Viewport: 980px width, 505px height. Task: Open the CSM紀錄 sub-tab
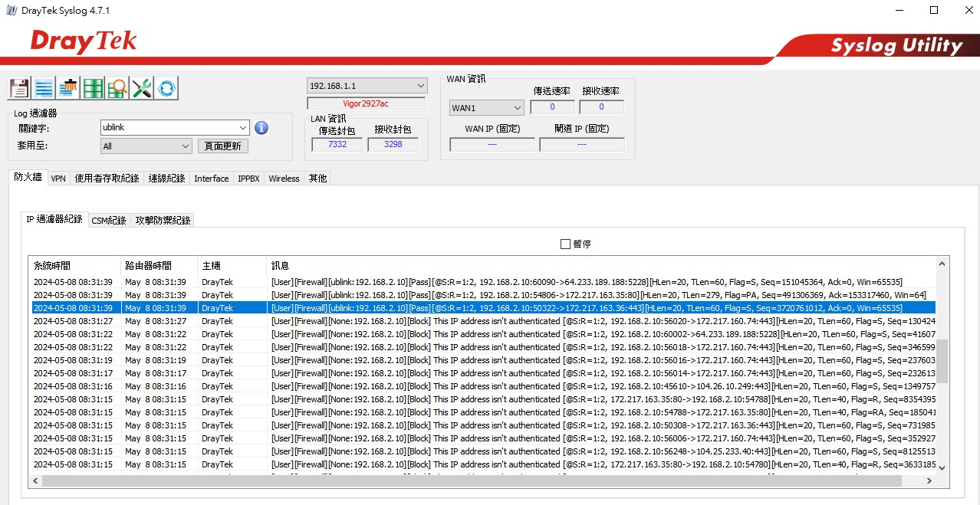pos(109,221)
